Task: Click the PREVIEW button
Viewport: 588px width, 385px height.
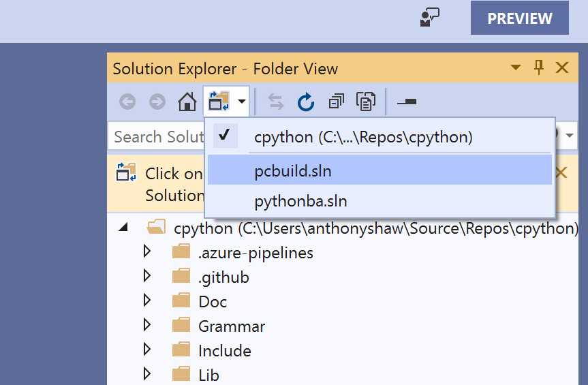Action: (519, 18)
